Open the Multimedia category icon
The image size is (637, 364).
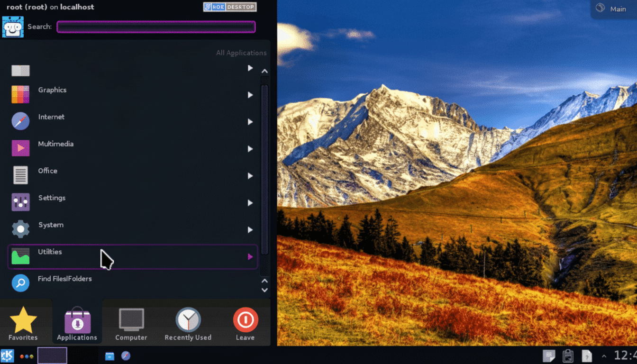tap(20, 148)
